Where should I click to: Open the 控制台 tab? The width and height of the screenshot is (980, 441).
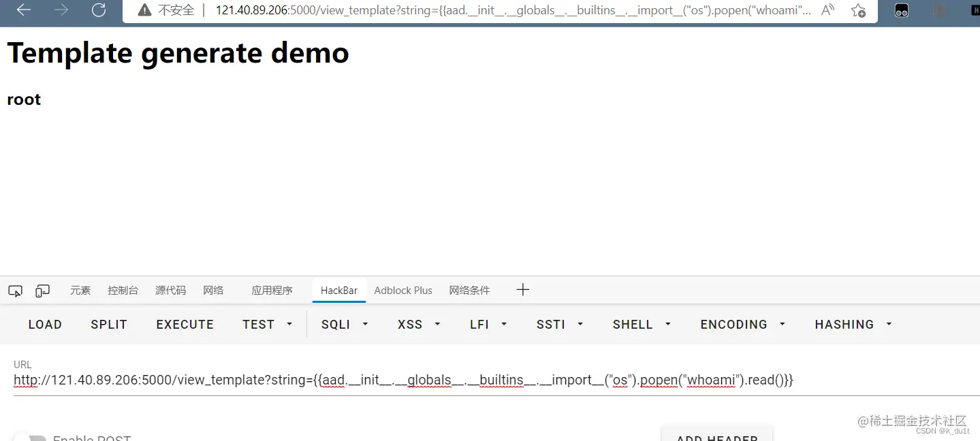tap(123, 291)
